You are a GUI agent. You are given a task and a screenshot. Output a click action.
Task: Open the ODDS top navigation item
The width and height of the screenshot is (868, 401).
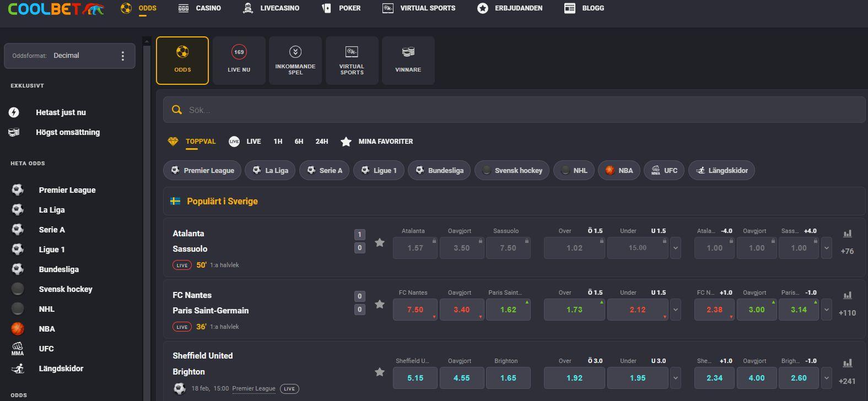tap(139, 8)
